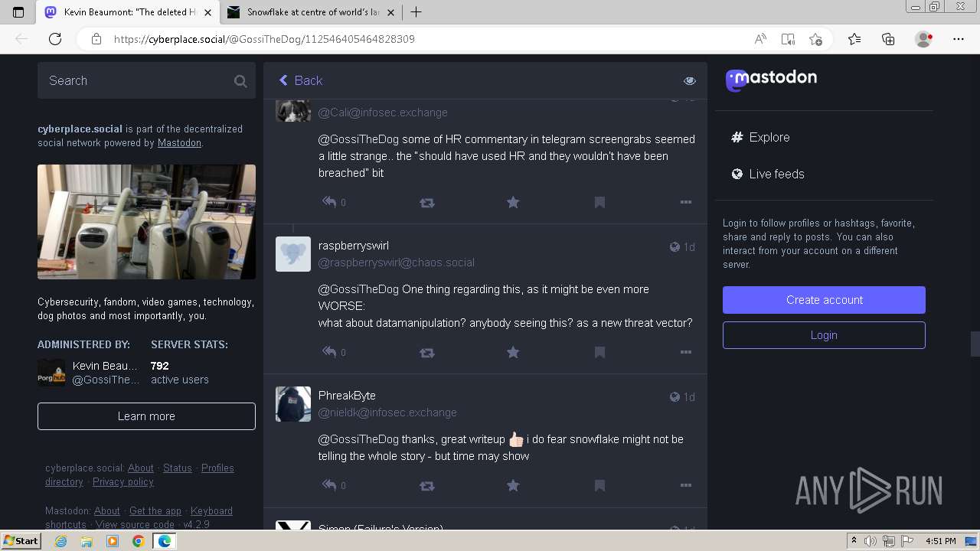Bookmark PhreakByte's post
The height and width of the screenshot is (551, 980).
click(x=599, y=485)
